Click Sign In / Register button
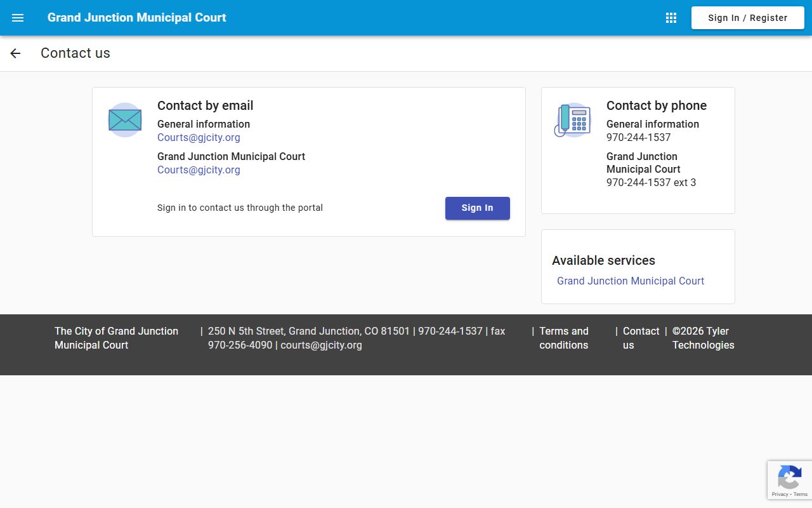This screenshot has height=508, width=812. [748, 18]
